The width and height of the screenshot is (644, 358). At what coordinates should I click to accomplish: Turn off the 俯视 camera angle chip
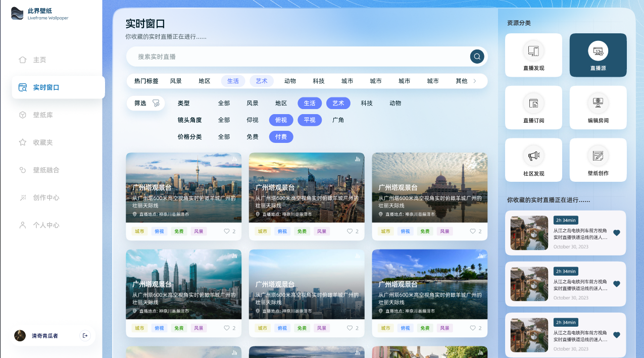click(x=281, y=120)
